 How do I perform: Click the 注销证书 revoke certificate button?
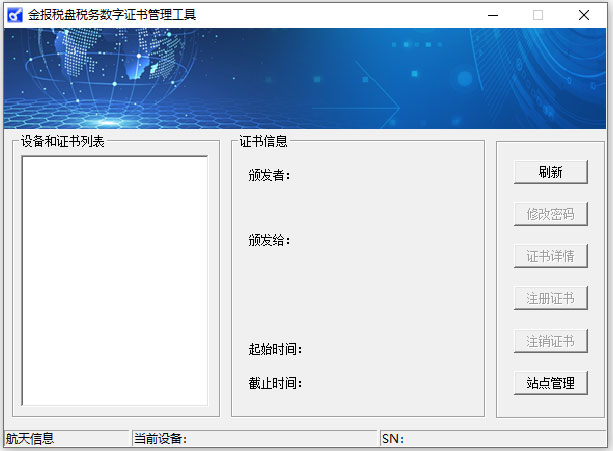coord(550,341)
